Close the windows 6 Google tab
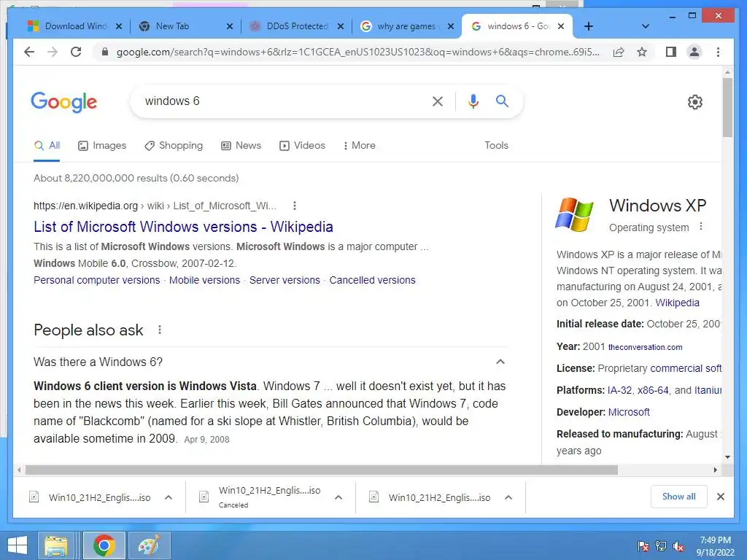 [561, 26]
